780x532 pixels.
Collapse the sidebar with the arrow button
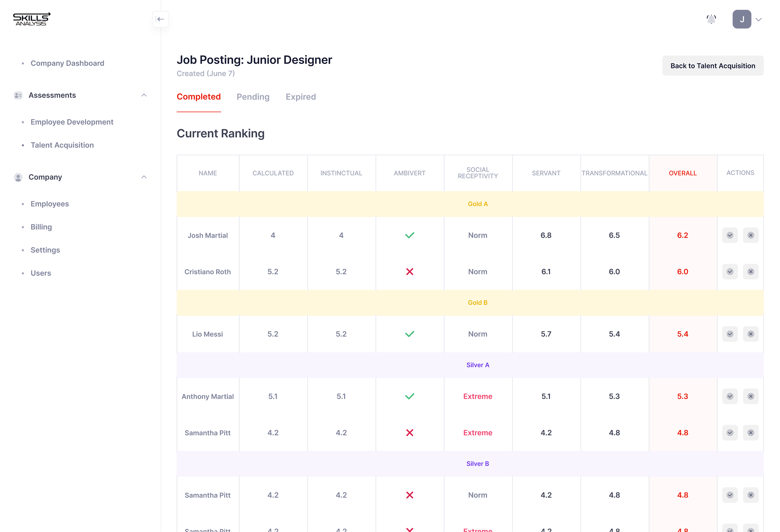160,19
